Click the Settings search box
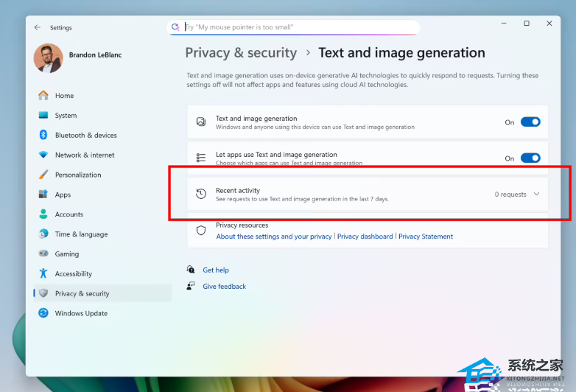The height and width of the screenshot is (392, 576). coord(295,27)
